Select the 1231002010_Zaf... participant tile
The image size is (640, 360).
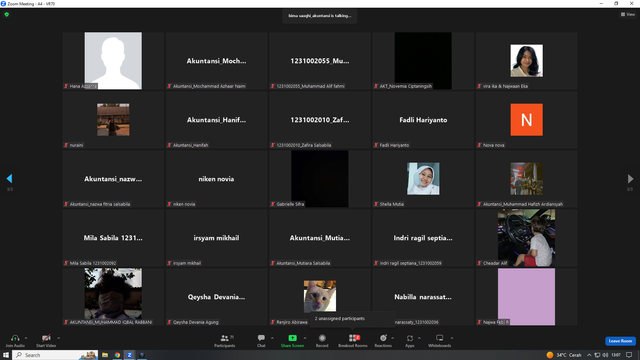point(320,120)
